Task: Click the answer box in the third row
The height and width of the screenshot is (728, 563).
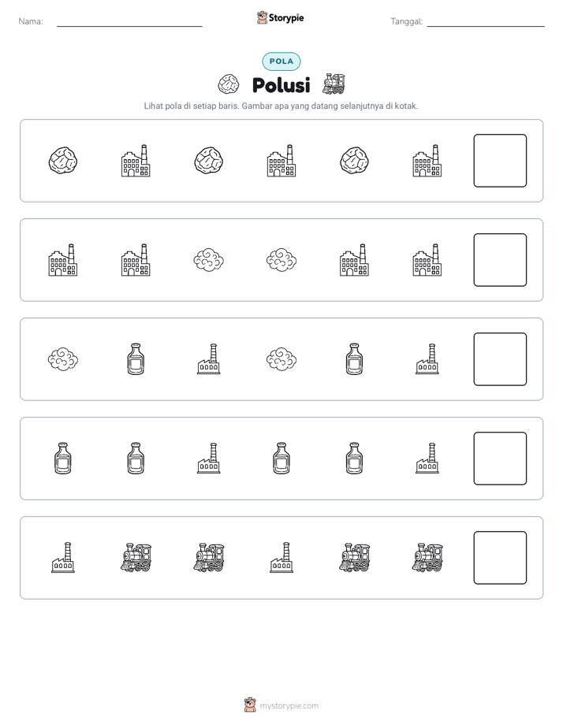Action: tap(500, 359)
